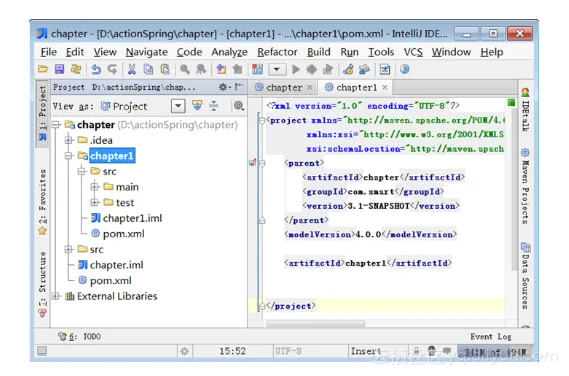Open the VCS menu
The height and width of the screenshot is (376, 569).
[x=413, y=52]
